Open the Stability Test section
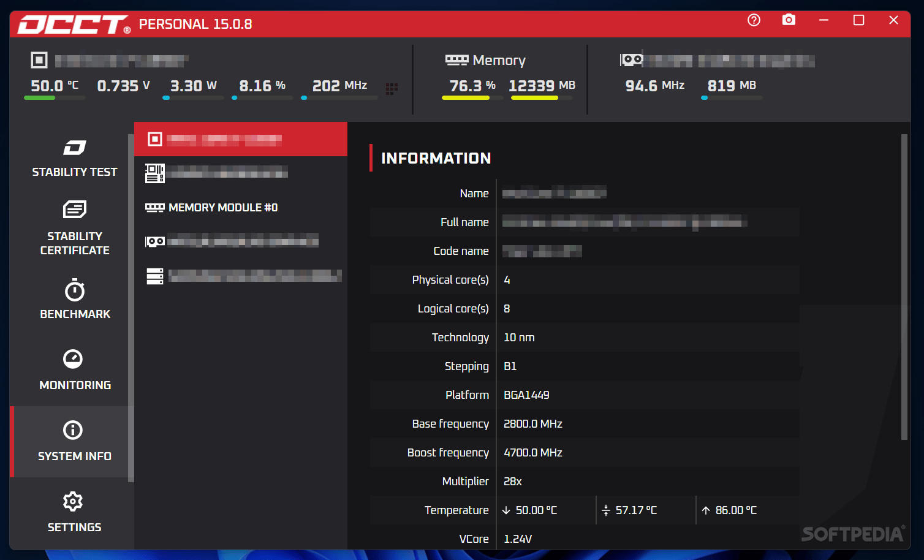 tap(75, 158)
